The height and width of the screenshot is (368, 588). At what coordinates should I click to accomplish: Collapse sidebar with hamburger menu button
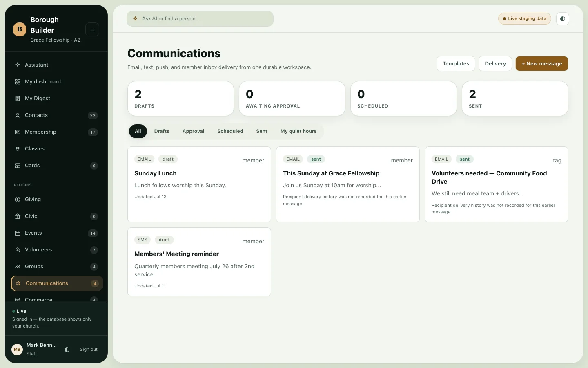click(92, 30)
